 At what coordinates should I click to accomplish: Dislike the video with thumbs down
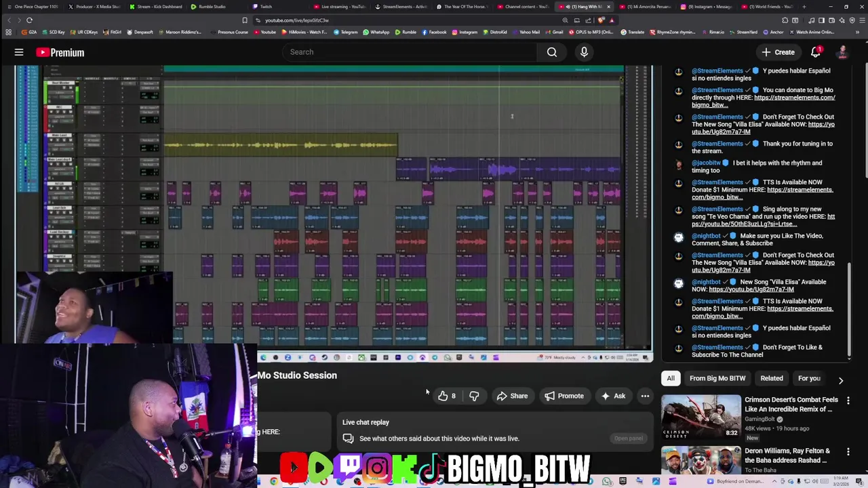474,396
